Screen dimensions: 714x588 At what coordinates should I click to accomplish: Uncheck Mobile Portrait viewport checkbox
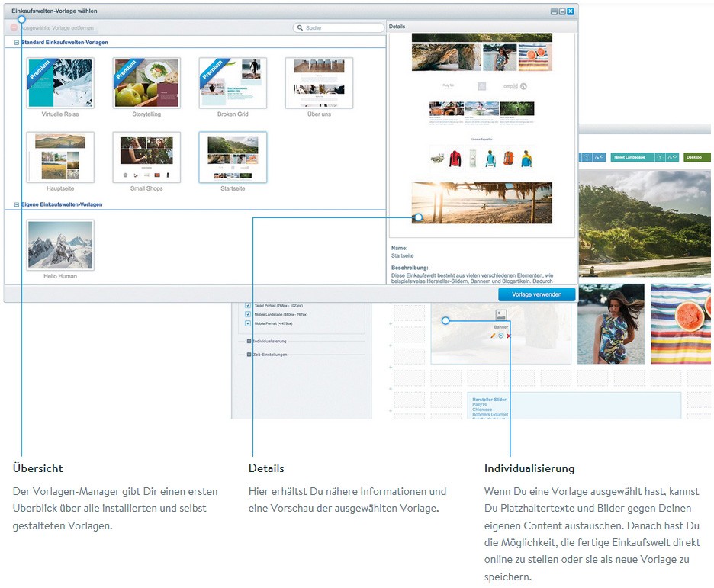click(x=248, y=323)
